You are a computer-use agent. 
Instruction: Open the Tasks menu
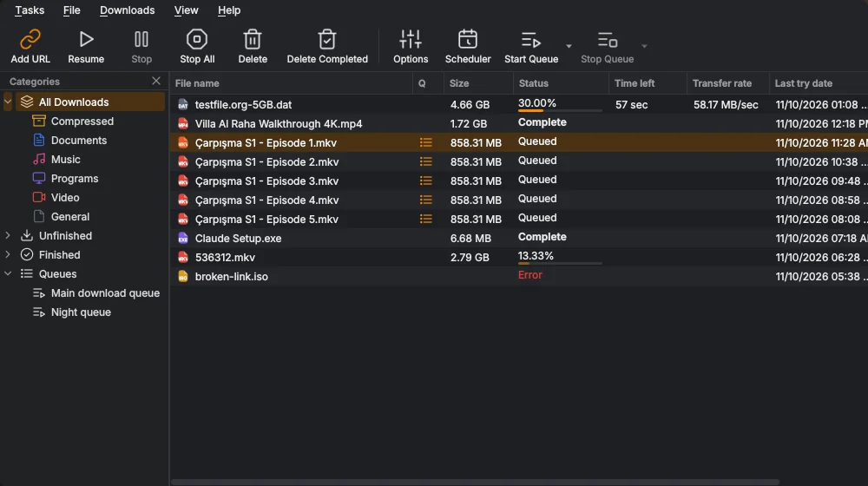pos(30,10)
